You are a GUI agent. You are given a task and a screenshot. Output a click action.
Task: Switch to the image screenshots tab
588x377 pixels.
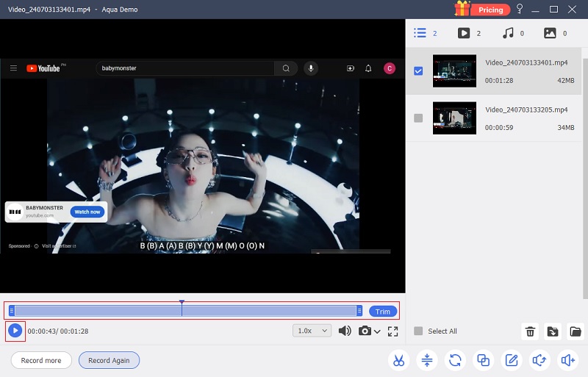(550, 33)
